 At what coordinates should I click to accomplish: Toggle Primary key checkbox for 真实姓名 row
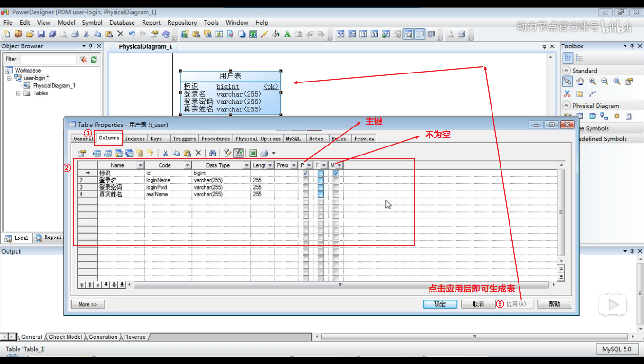[x=305, y=194]
